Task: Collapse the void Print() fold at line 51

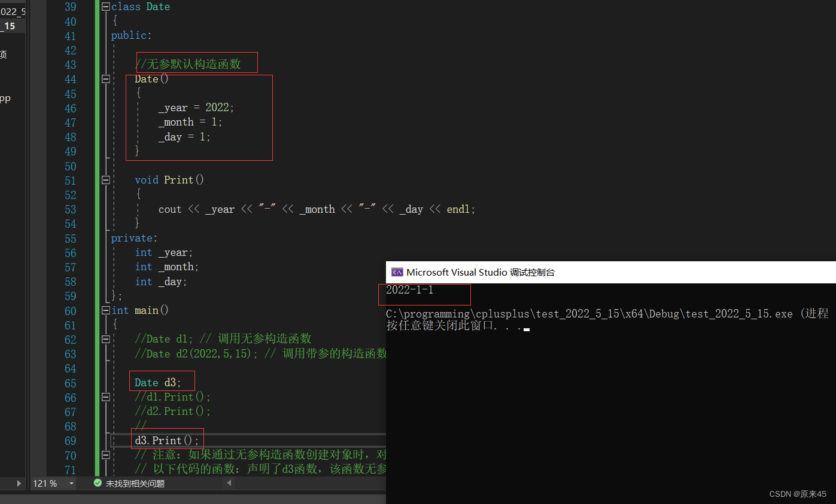Action: 106,180
